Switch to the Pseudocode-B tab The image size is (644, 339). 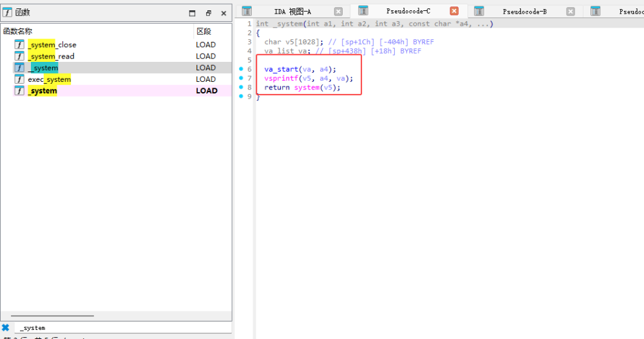tap(524, 12)
